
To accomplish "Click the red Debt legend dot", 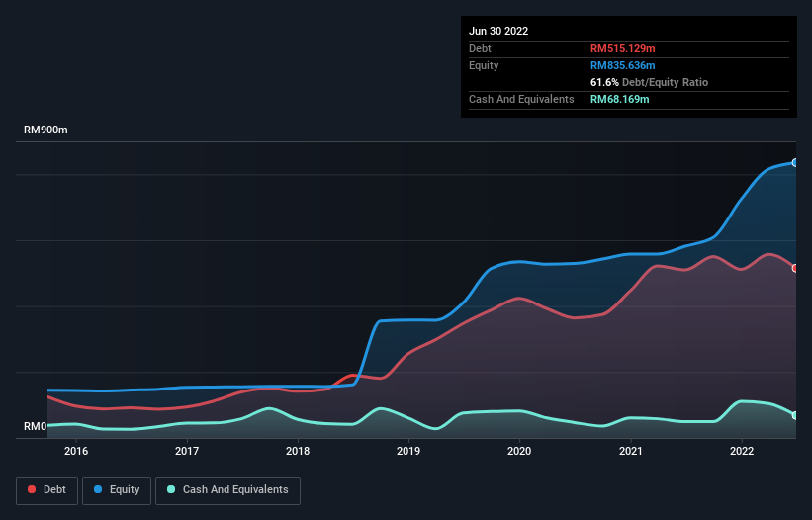I will [32, 489].
